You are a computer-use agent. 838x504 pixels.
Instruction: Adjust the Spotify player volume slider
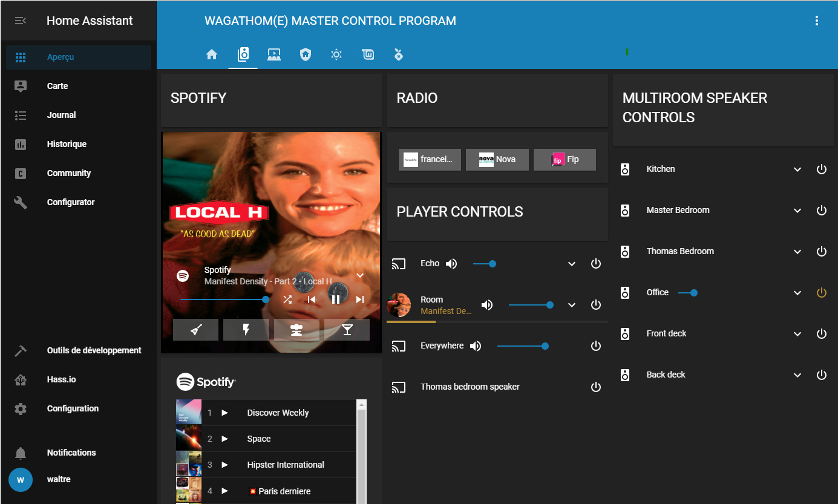[225, 299]
